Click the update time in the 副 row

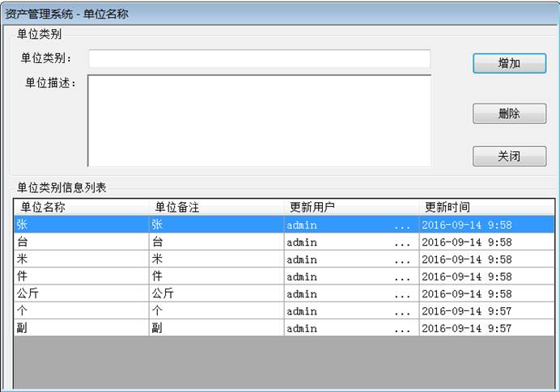(487, 328)
